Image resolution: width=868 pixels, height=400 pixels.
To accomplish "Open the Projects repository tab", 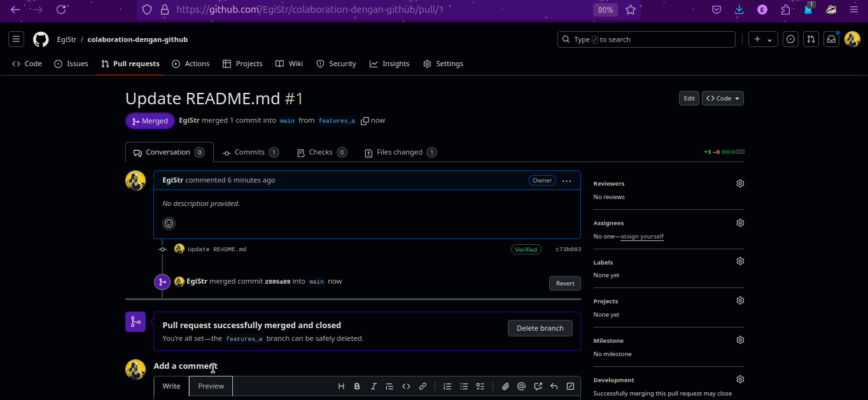I will pos(242,64).
